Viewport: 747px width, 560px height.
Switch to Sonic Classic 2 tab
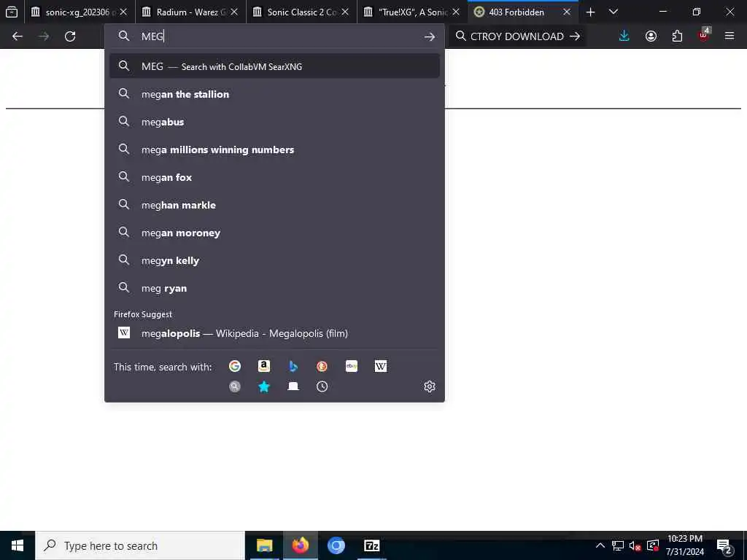pyautogui.click(x=301, y=12)
